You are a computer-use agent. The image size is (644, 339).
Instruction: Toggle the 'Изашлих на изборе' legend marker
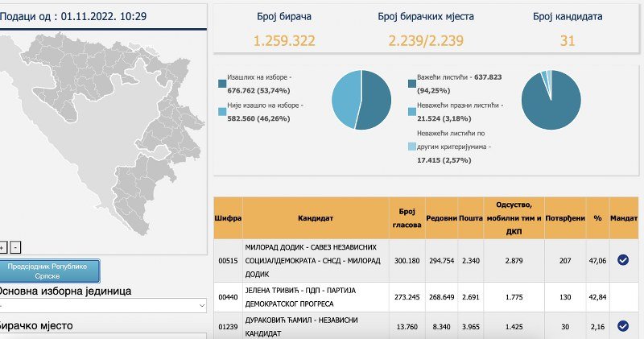222,83
